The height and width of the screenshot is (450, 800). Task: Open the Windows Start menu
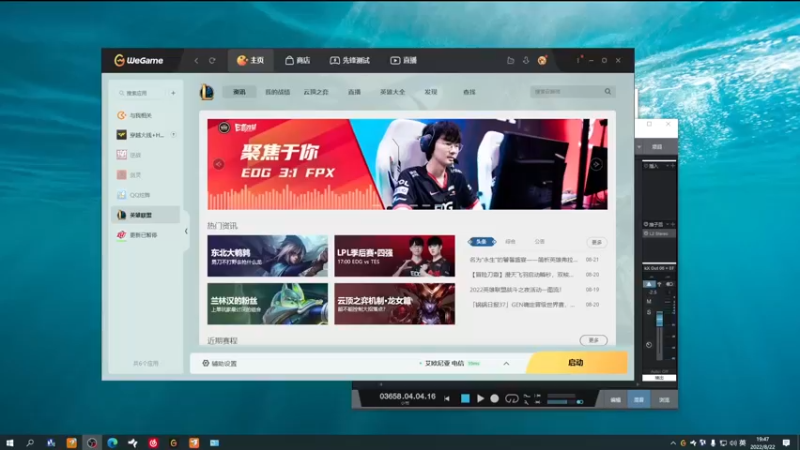pos(9,442)
